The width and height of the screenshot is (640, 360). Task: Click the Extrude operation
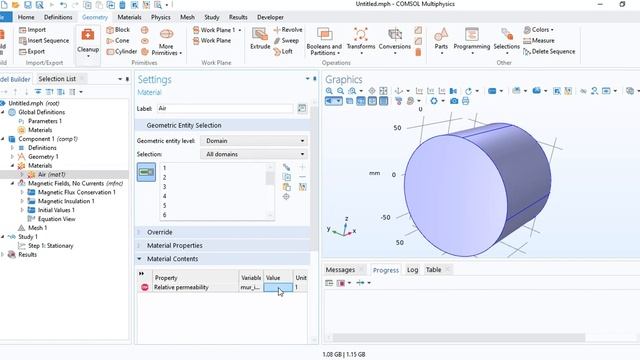(260, 39)
